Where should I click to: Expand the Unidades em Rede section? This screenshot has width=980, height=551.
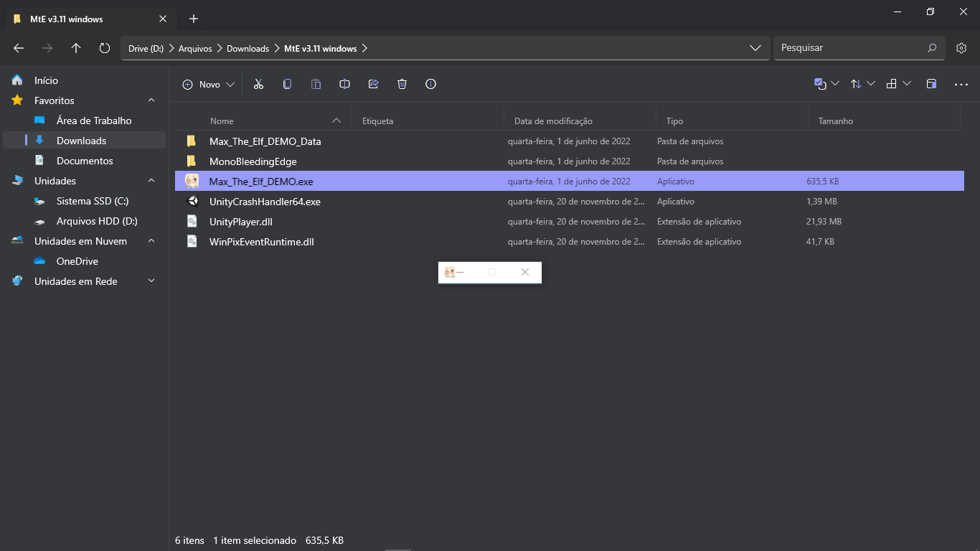pyautogui.click(x=151, y=281)
